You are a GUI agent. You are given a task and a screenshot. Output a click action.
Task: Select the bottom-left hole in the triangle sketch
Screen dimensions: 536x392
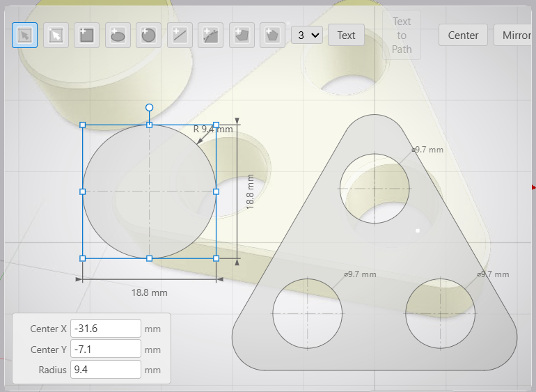coord(307,313)
